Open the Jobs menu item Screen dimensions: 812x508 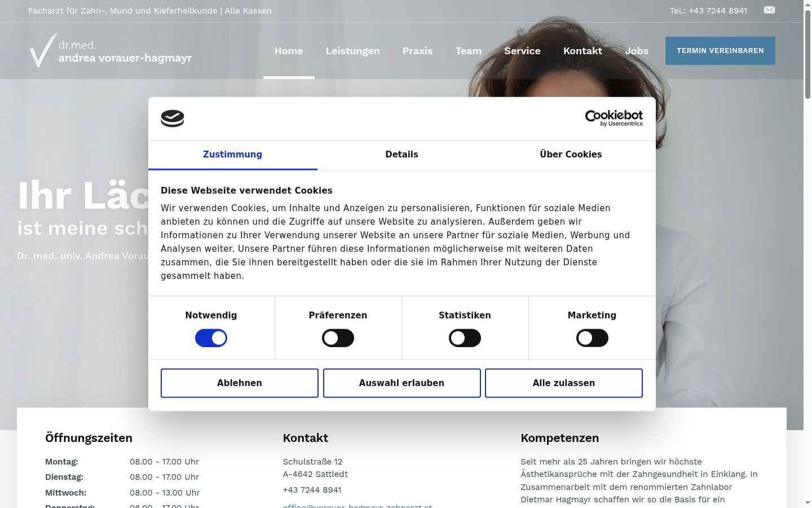point(637,51)
